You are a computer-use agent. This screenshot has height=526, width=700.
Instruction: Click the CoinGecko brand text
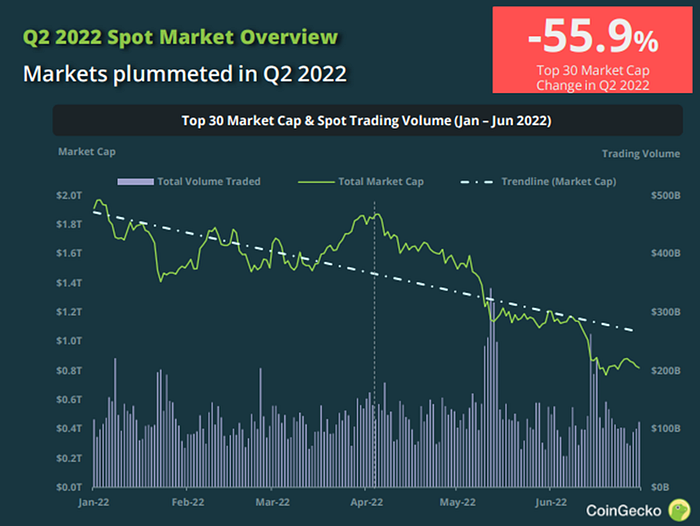tap(623, 510)
